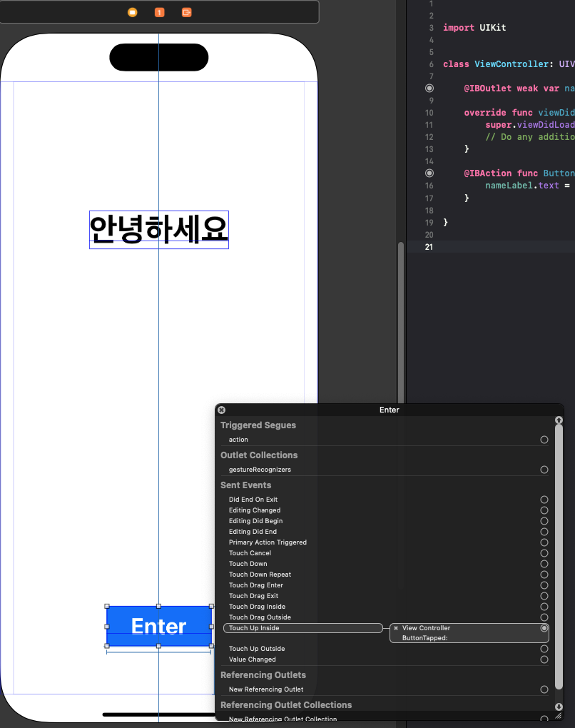575x728 pixels.
Task: Click the Touch Up Outside connection circle
Action: click(x=544, y=649)
